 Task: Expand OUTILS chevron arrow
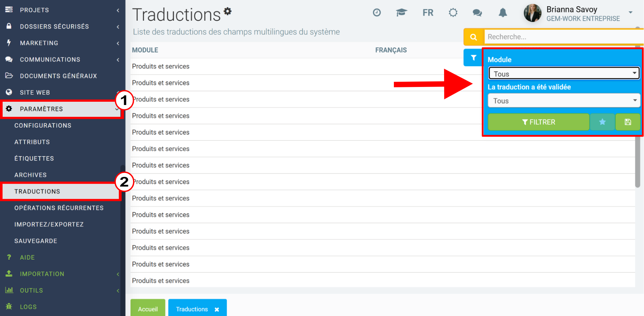pyautogui.click(x=118, y=290)
